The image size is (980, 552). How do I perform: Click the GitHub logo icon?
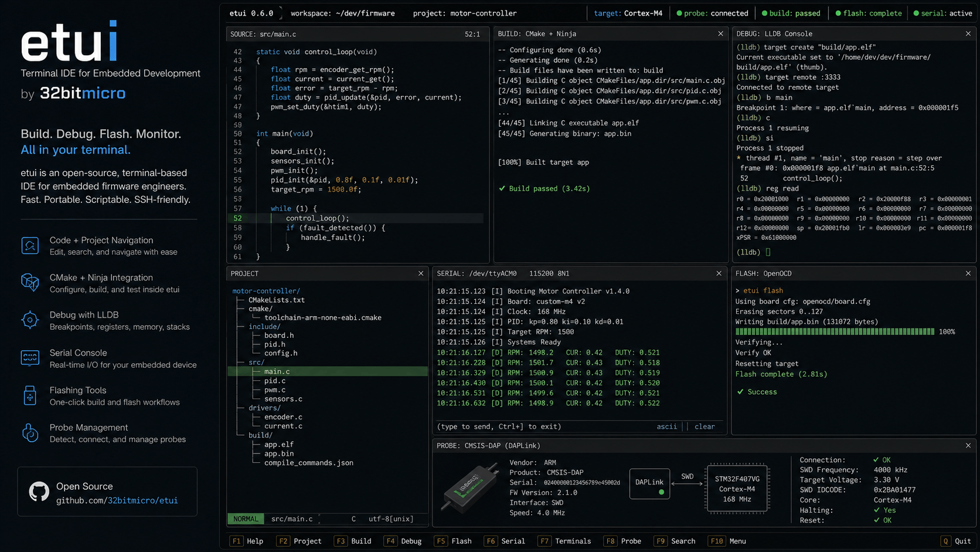point(39,492)
